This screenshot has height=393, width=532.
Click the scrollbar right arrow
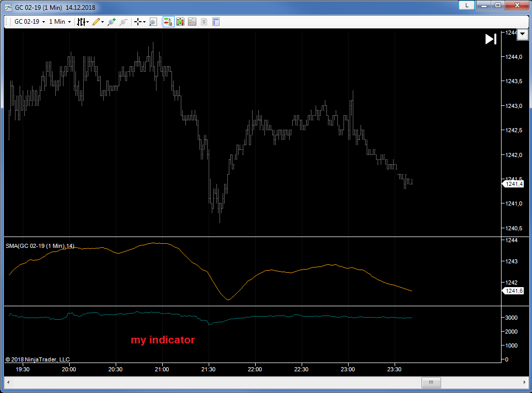tap(525, 382)
